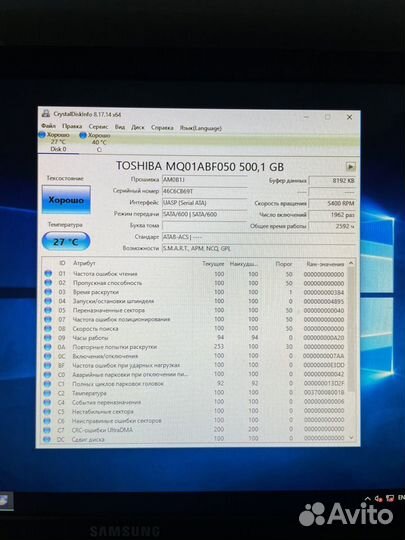Click raw value 000000004895 in spindle row
Screen dimensions: 405x540
(x=324, y=302)
